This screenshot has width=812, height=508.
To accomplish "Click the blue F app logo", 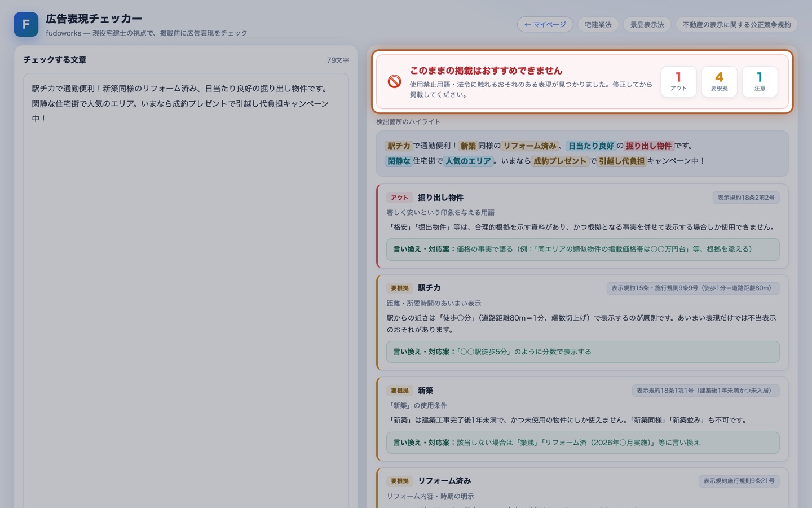I will click(x=26, y=24).
